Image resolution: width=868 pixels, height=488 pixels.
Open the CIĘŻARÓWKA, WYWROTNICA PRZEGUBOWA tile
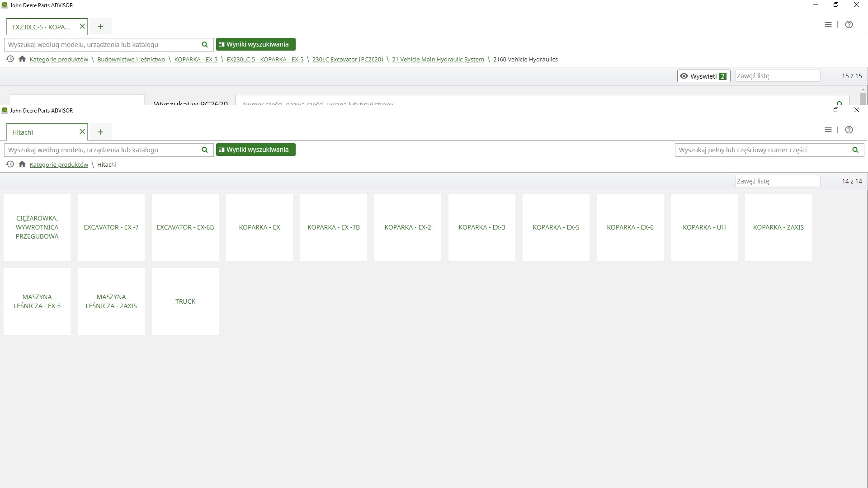[37, 227]
